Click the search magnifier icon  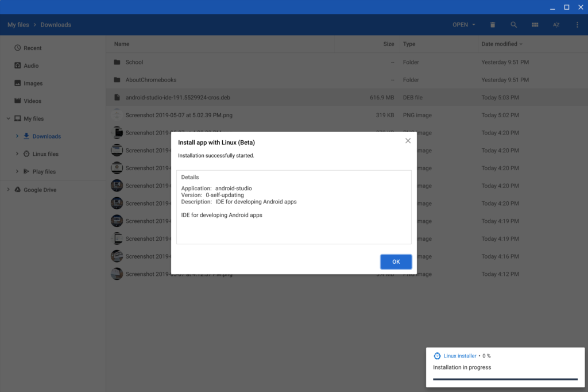point(514,25)
